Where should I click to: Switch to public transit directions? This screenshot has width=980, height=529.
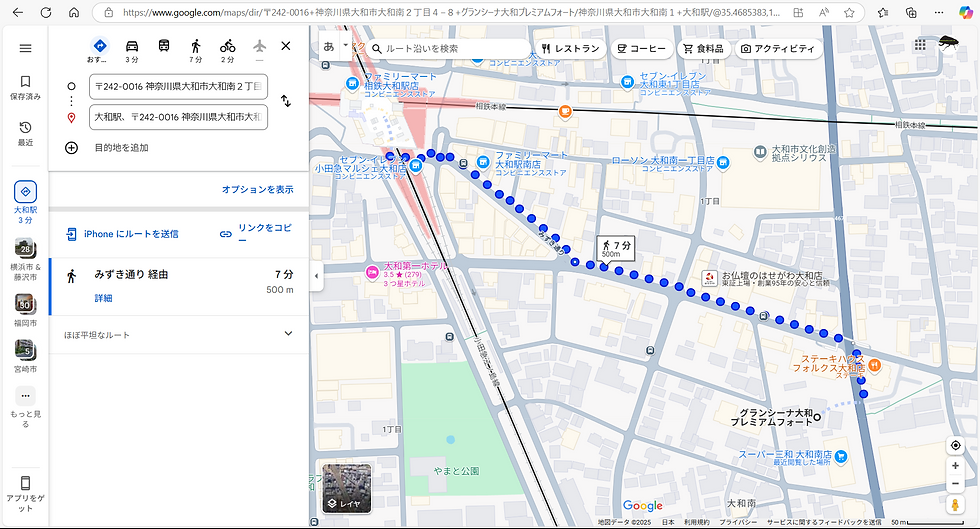tap(164, 46)
